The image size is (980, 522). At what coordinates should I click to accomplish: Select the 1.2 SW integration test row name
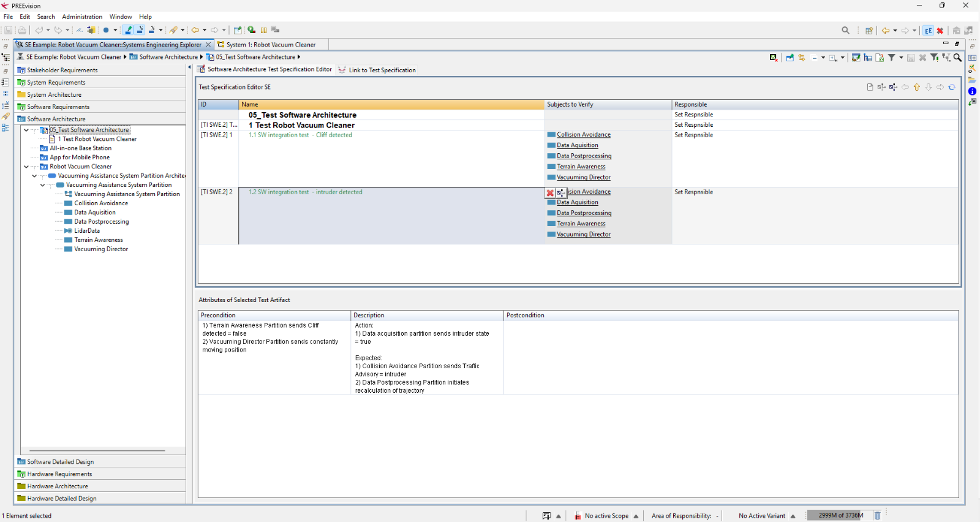click(x=305, y=192)
